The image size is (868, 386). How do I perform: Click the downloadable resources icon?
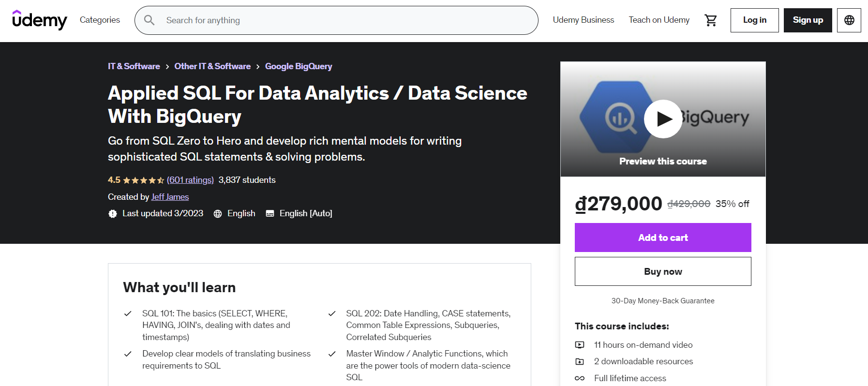[x=580, y=361]
